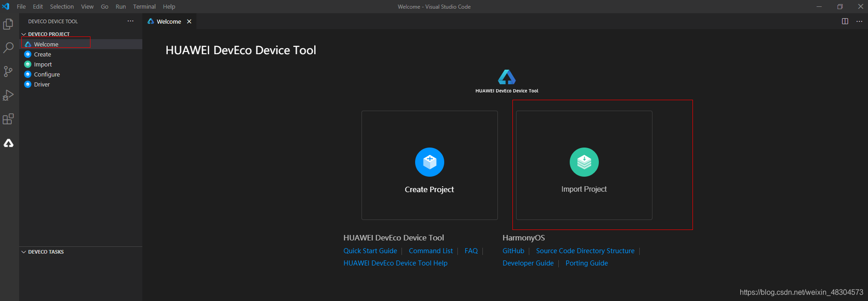Open the FAQ link
This screenshot has width=868, height=301.
tap(471, 251)
